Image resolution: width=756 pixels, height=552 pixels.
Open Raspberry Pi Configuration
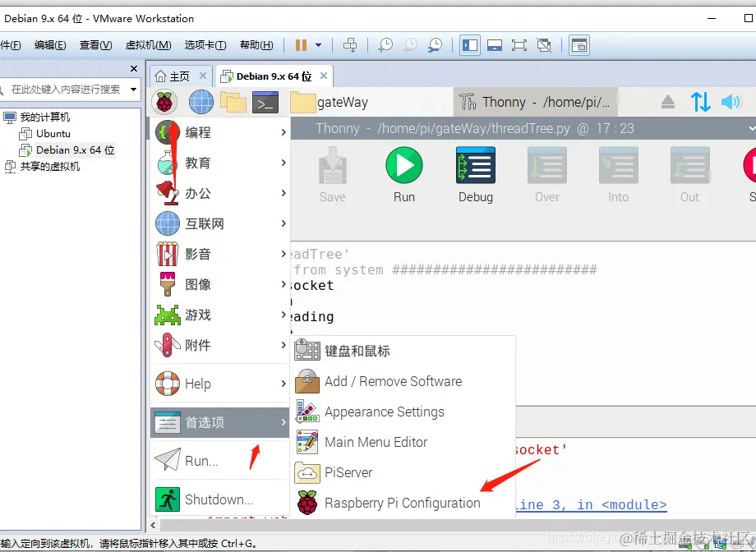click(x=403, y=503)
